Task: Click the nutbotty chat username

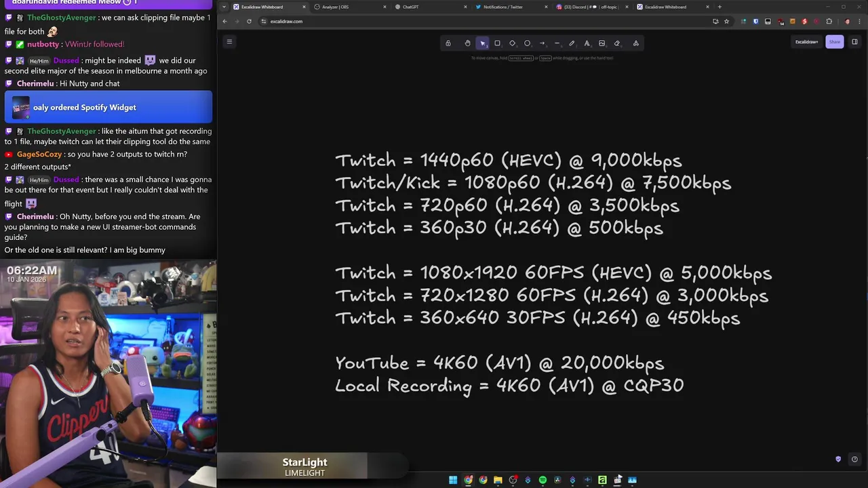Action: coord(43,45)
